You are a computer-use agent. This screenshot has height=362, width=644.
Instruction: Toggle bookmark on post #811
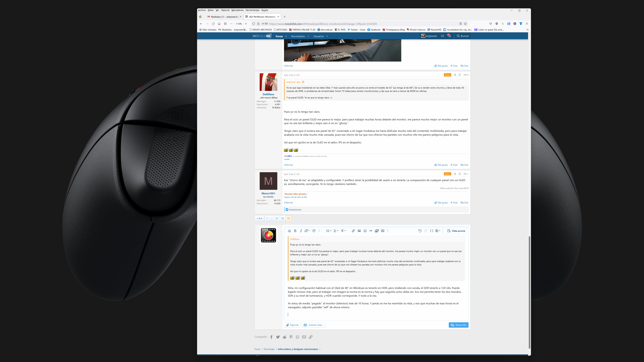pyautogui.click(x=460, y=174)
